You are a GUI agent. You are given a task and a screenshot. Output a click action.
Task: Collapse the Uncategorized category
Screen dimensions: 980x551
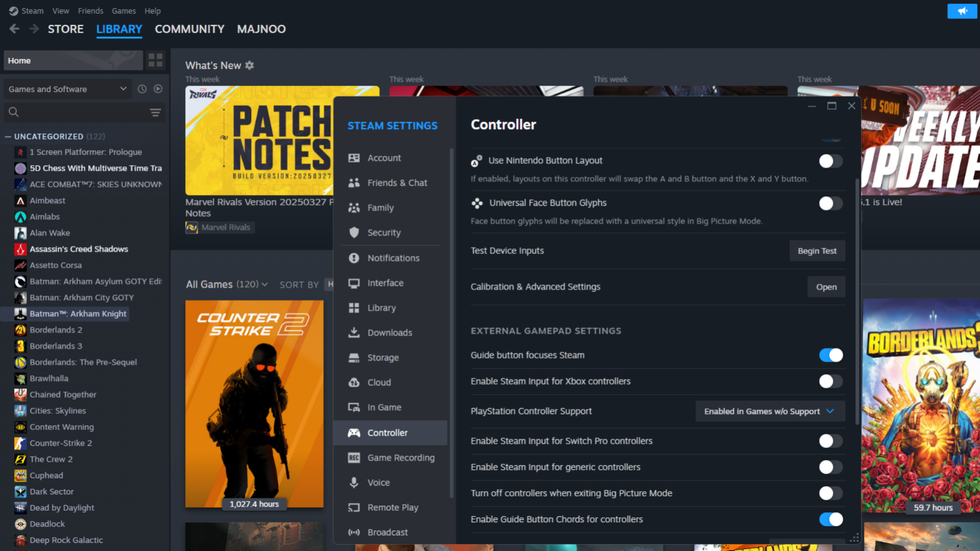coord(8,137)
